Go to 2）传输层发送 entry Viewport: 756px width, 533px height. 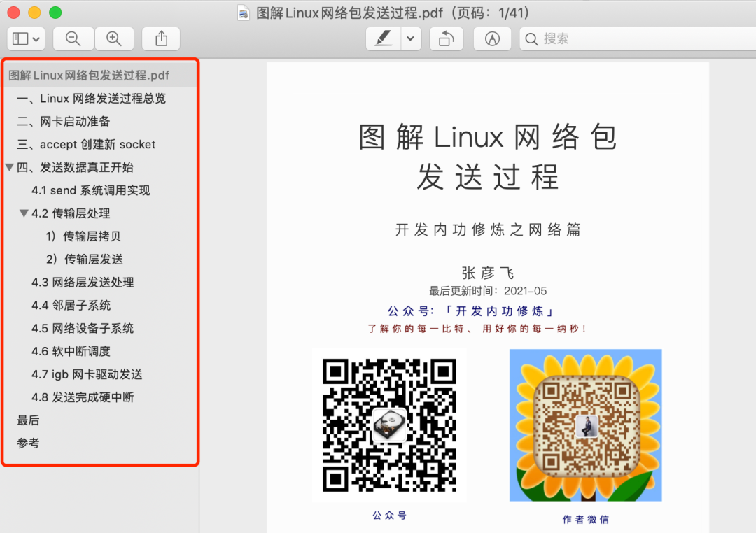85,260
